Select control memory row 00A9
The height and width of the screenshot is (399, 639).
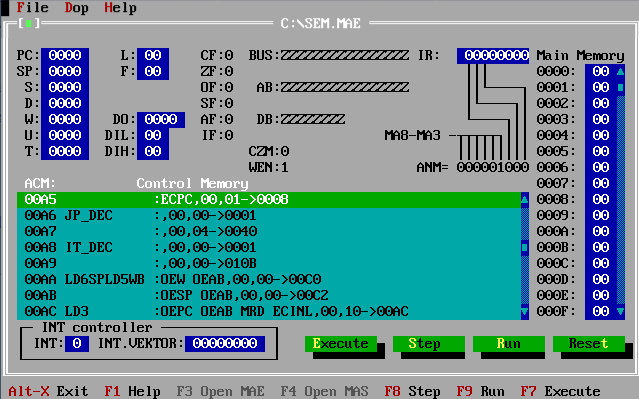click(269, 263)
